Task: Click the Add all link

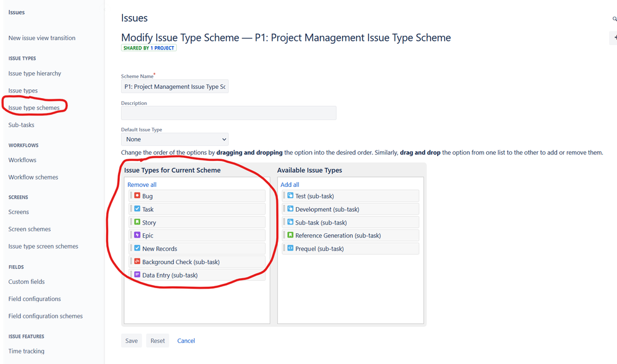Action: click(290, 184)
